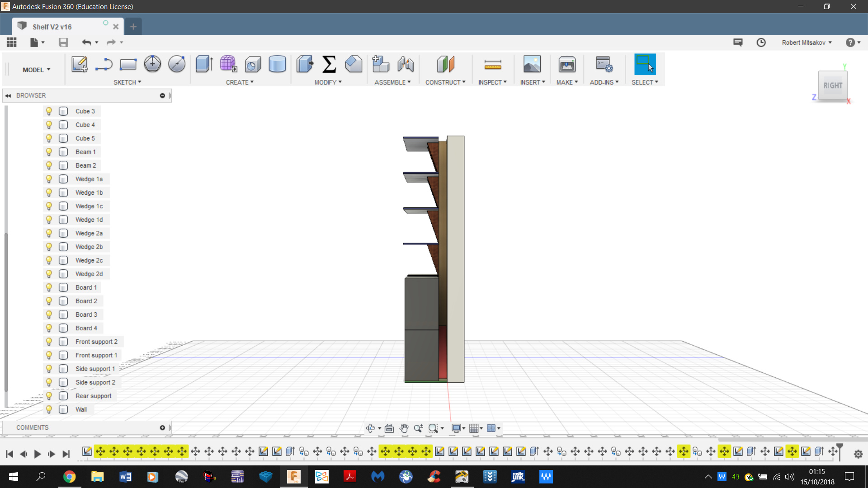The image size is (868, 488).
Task: Click the Offset Plane construct icon
Action: (x=445, y=64)
